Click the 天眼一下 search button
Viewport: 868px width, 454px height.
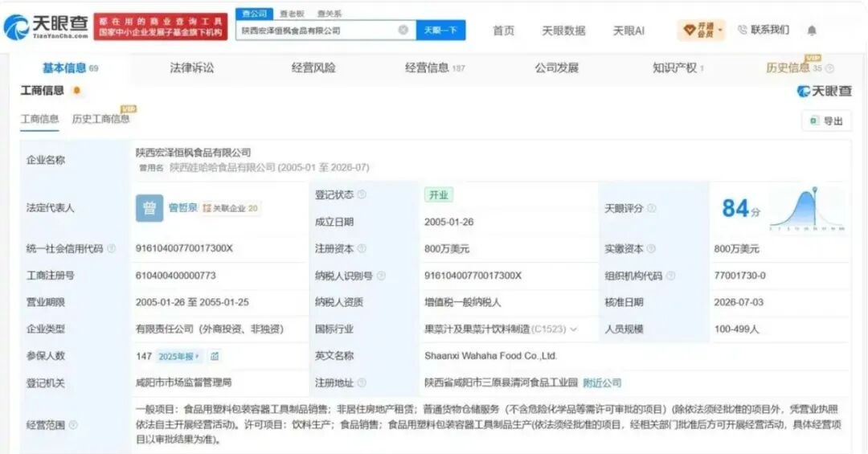coord(440,31)
